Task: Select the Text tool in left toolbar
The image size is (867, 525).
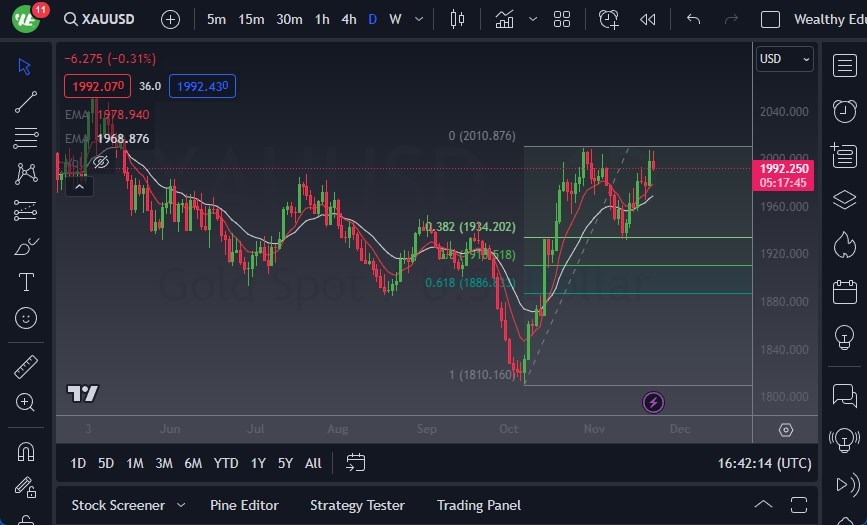Action: tap(26, 282)
